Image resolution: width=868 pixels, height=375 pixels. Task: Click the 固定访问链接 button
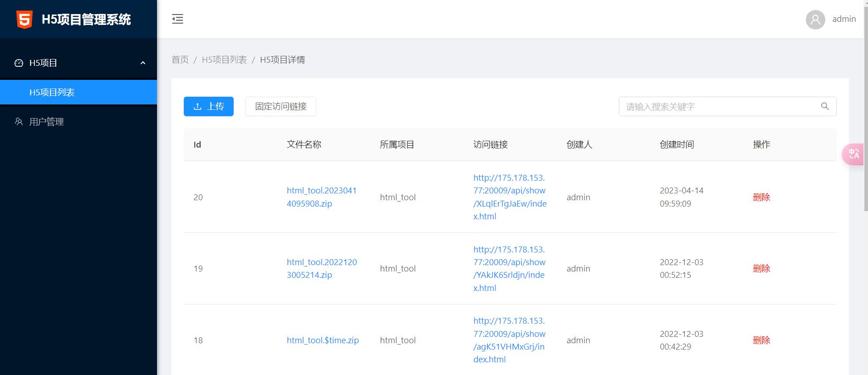pos(280,106)
